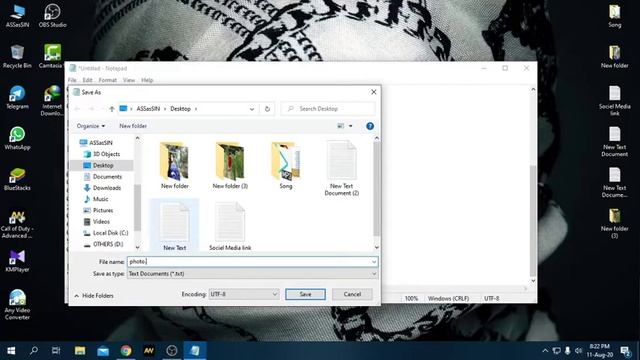640x360 pixels.
Task: Open the Internet Download Manager desktop icon
Action: point(52,100)
